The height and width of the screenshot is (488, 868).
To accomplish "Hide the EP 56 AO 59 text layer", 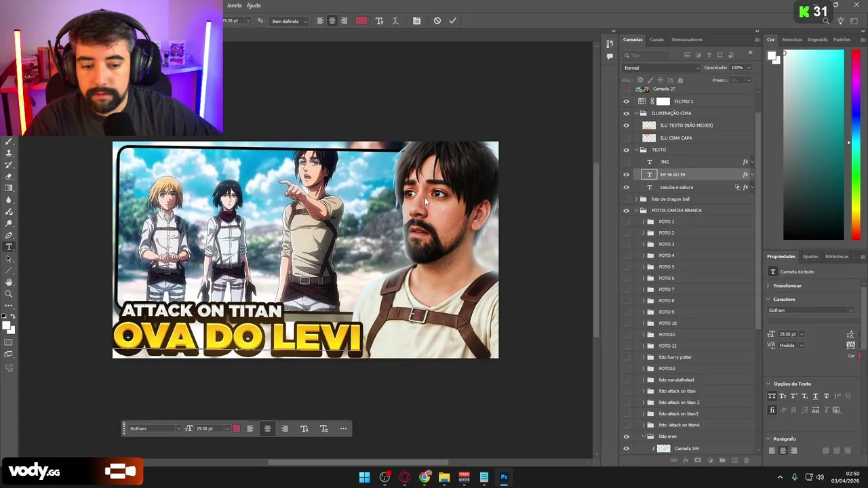I will pos(626,174).
